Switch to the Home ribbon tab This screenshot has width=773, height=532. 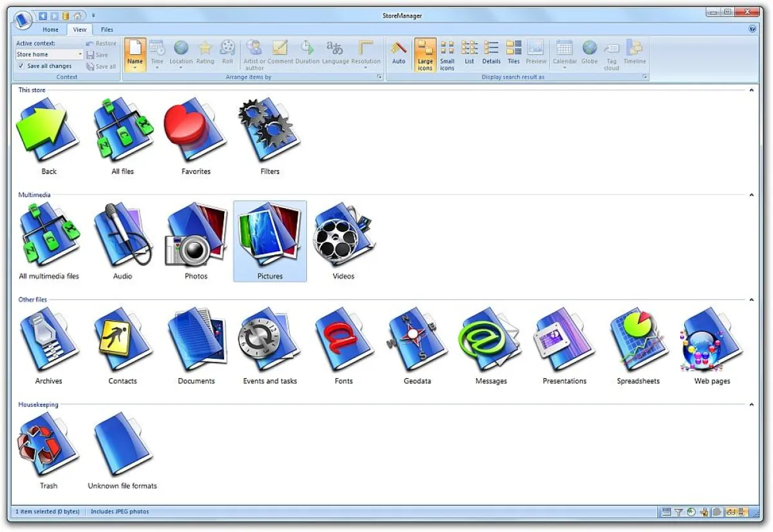pyautogui.click(x=50, y=30)
